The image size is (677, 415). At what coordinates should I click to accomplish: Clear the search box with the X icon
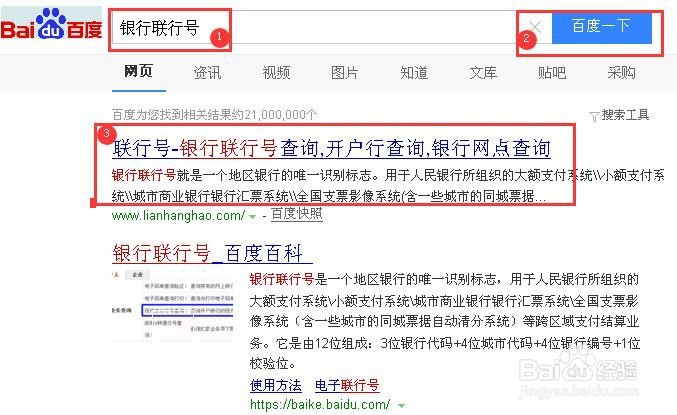coord(535,27)
